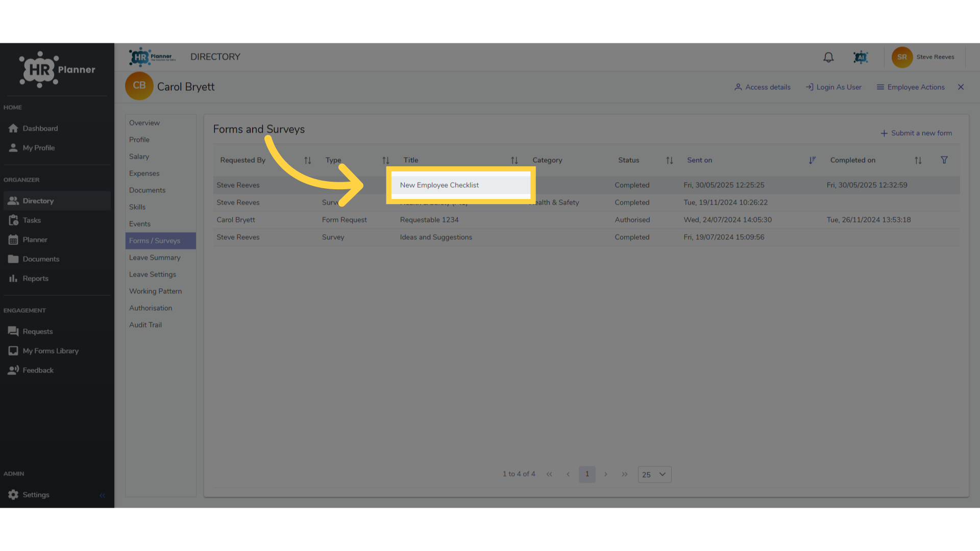980x551 pixels.
Task: Collapse the sidebar with double chevron
Action: 102,495
